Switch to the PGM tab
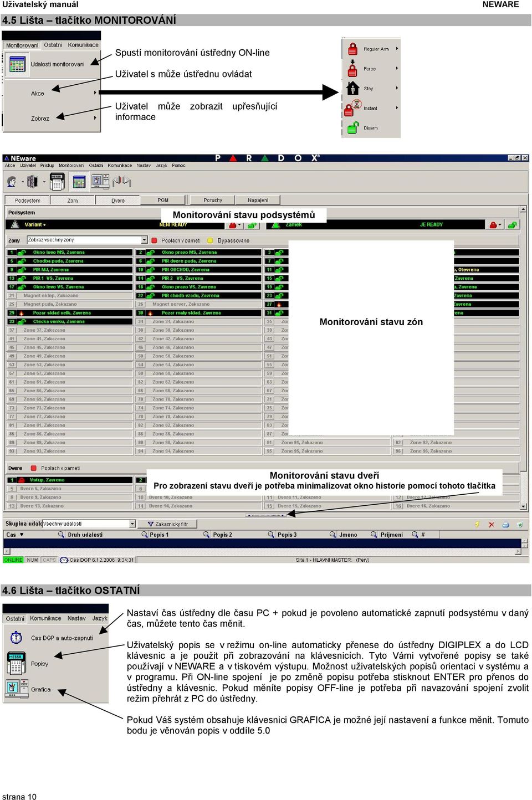Viewport: 532px width, 800px height. click(163, 201)
